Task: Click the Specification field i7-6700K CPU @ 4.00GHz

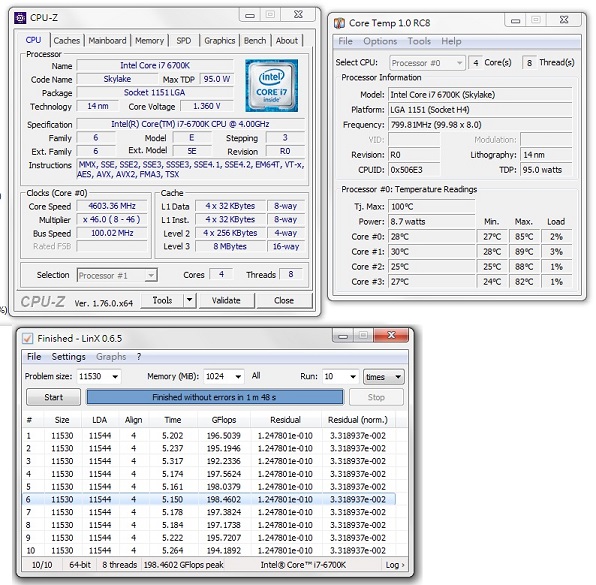Action: point(190,124)
